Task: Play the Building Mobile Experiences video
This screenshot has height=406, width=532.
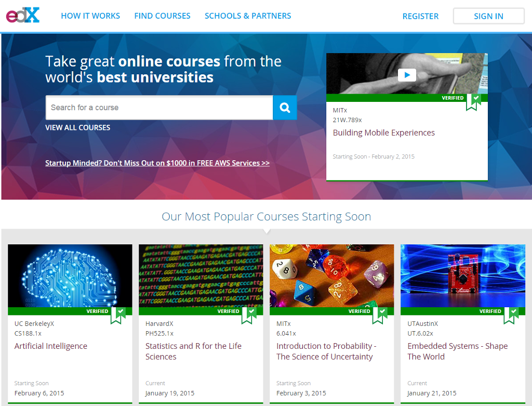Action: click(x=407, y=75)
